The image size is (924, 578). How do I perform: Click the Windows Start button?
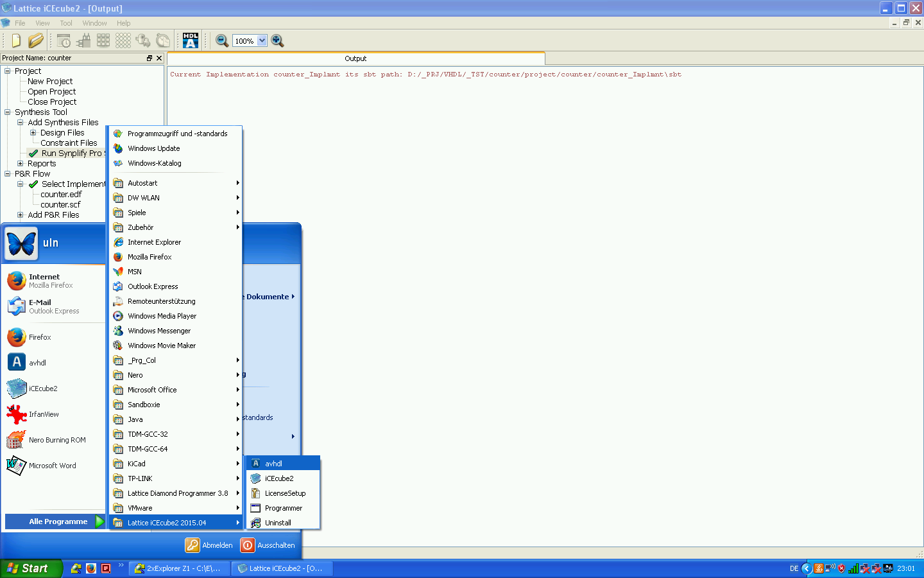point(31,568)
